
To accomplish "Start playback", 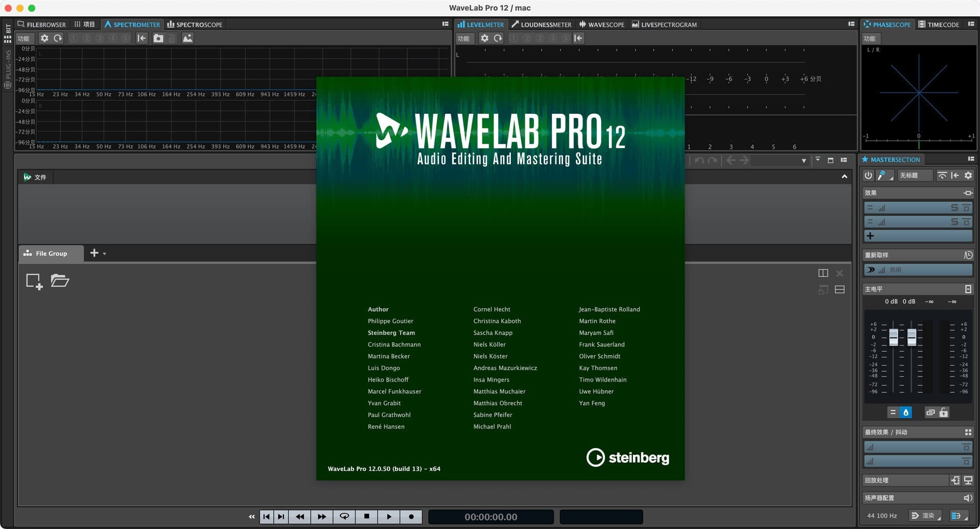I will tap(389, 517).
